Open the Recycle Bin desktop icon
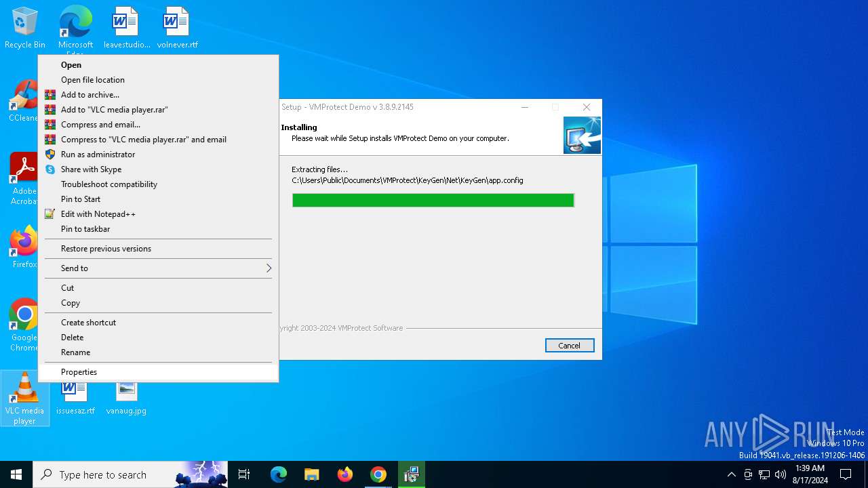The height and width of the screenshot is (488, 868). click(24, 28)
